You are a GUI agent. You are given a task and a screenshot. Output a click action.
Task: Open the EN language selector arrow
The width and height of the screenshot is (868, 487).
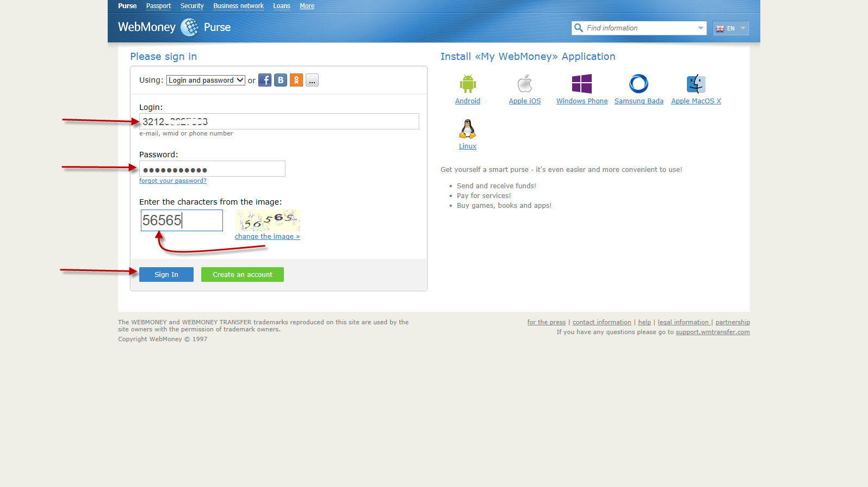743,28
